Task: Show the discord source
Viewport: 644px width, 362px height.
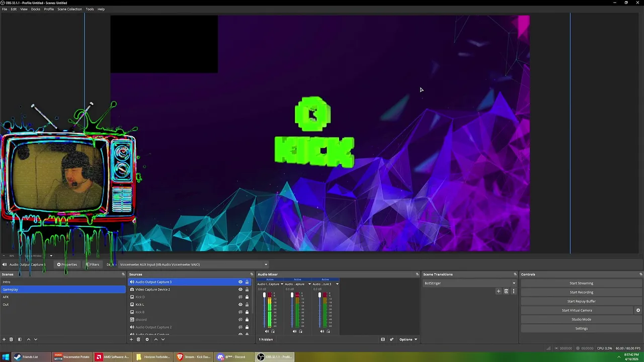Action: 240,320
